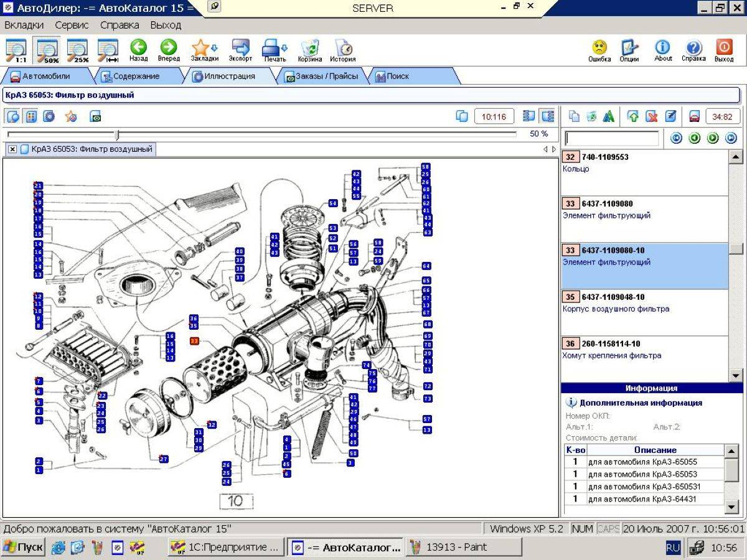Viewport: 747px width, 560px height.
Task: Toggle the callout numbers grid button
Action: (31, 116)
